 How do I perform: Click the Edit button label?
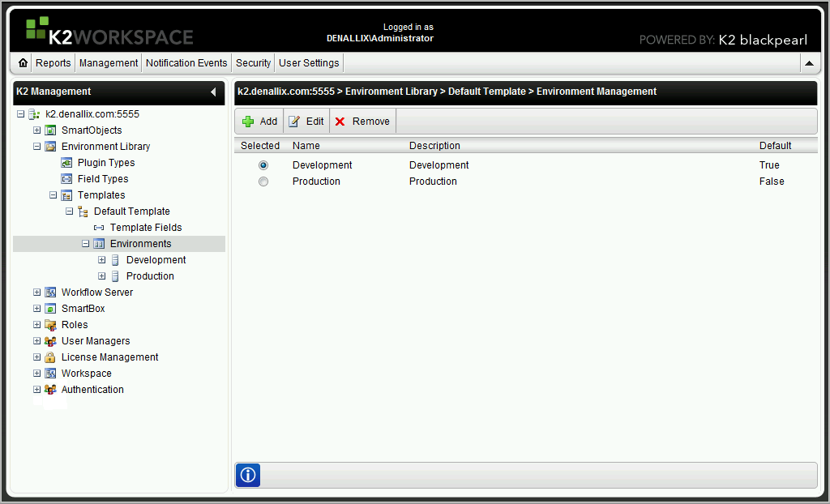click(315, 122)
